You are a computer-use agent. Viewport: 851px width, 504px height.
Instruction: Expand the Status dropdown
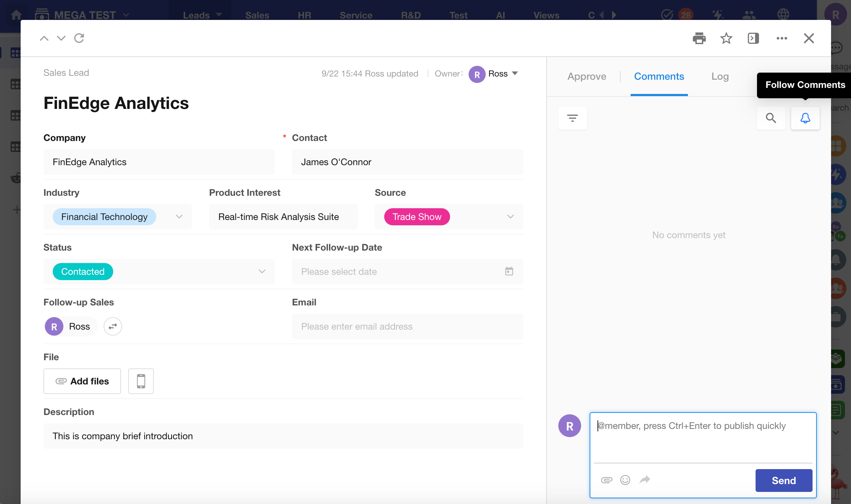[x=262, y=272]
